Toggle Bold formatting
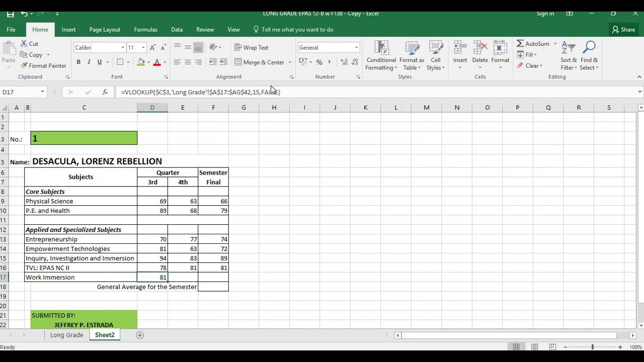This screenshot has height=362, width=644. pos(78,62)
